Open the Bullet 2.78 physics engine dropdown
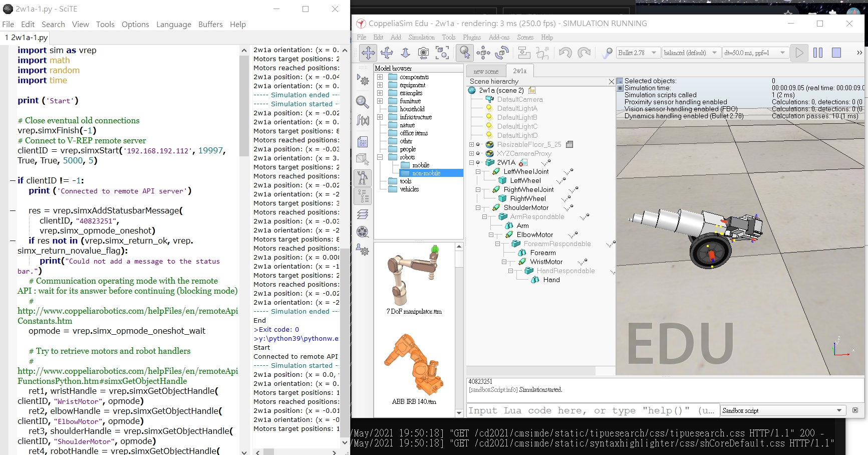This screenshot has height=455, width=868. coord(638,53)
